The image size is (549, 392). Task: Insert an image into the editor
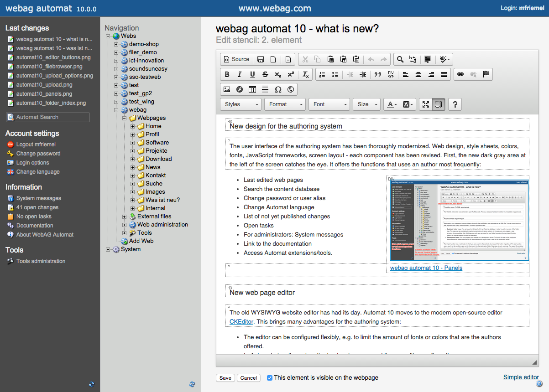click(227, 89)
